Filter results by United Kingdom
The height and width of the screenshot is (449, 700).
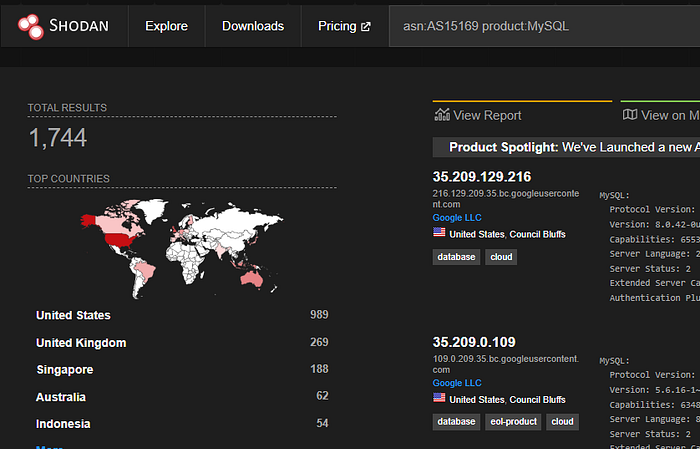pyautogui.click(x=81, y=343)
